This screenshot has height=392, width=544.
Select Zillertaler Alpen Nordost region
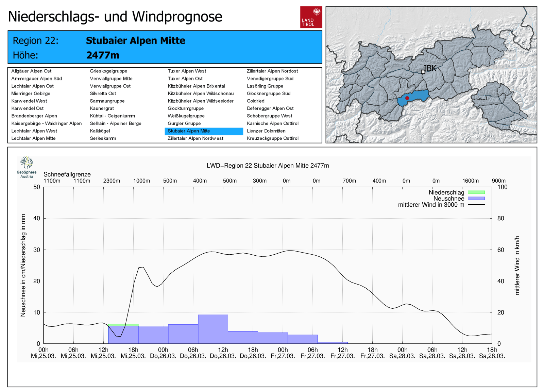click(272, 71)
